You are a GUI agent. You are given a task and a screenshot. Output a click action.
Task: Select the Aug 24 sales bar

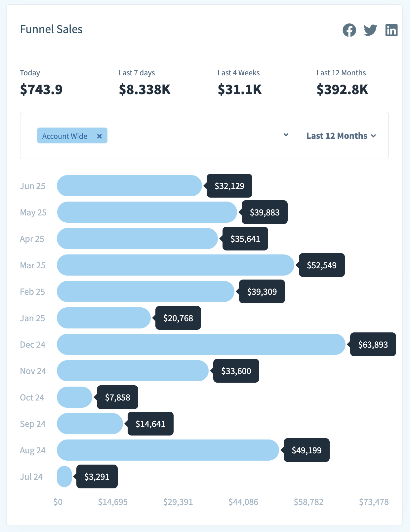[x=168, y=450]
